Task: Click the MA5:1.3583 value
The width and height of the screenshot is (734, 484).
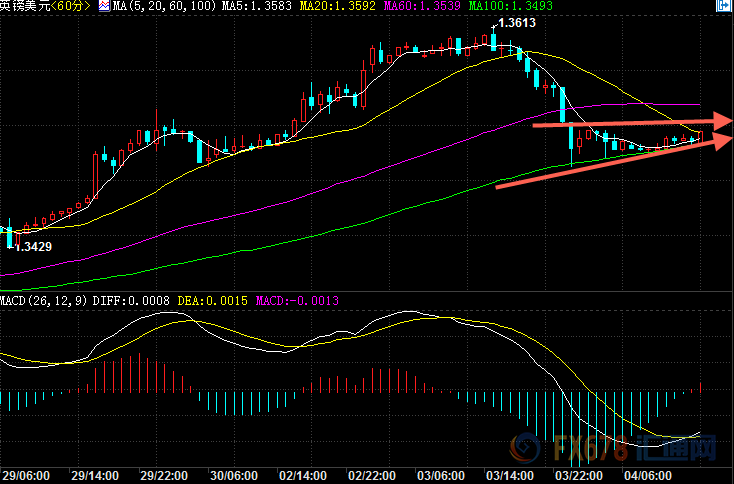Action: coord(257,6)
